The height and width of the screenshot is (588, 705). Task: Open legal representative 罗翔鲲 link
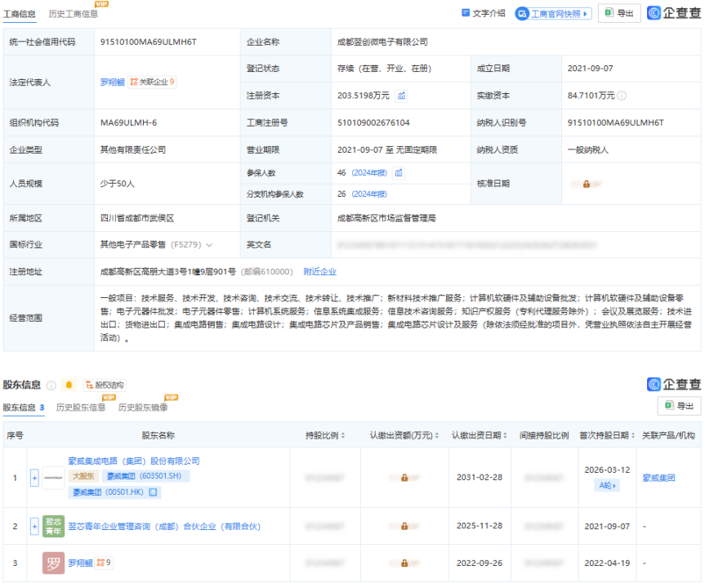(113, 82)
